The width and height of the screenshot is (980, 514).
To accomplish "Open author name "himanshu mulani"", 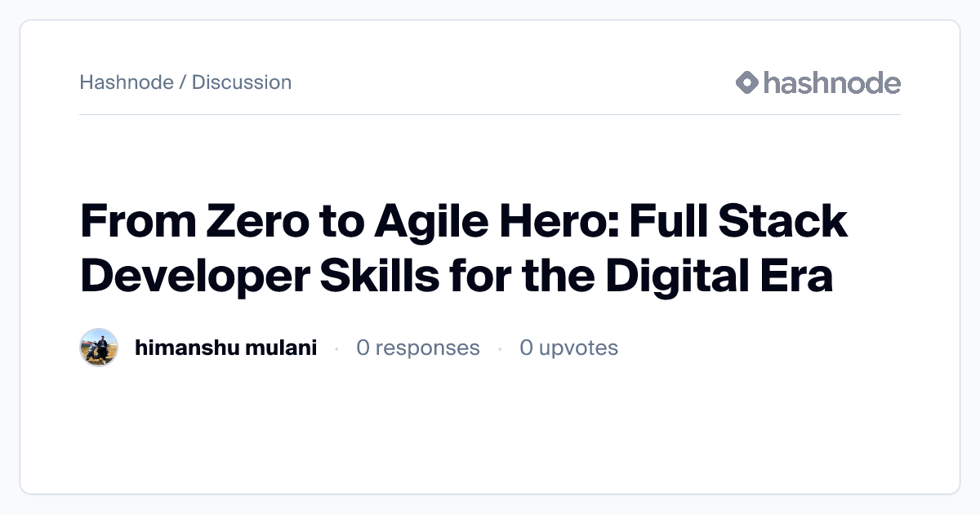I will point(225,348).
